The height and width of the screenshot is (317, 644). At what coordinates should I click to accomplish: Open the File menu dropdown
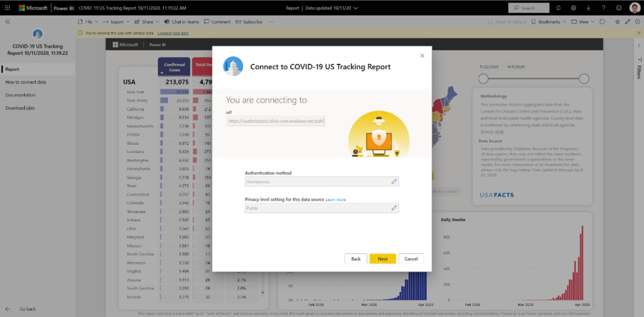point(88,22)
